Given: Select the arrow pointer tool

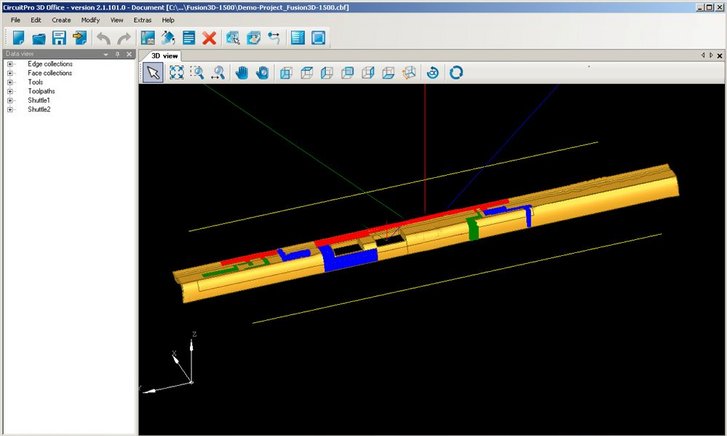Looking at the screenshot, I should [x=153, y=72].
